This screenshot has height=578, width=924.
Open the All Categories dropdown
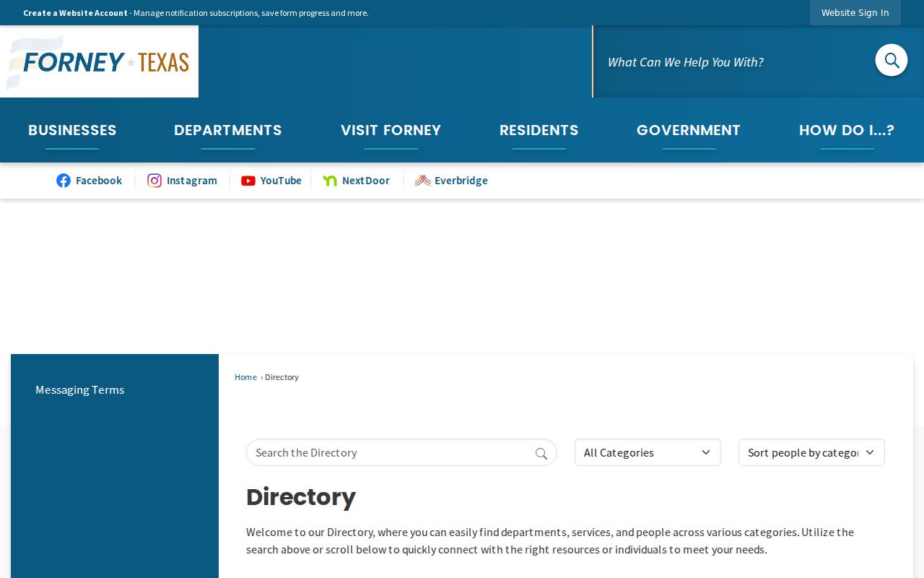pos(648,452)
